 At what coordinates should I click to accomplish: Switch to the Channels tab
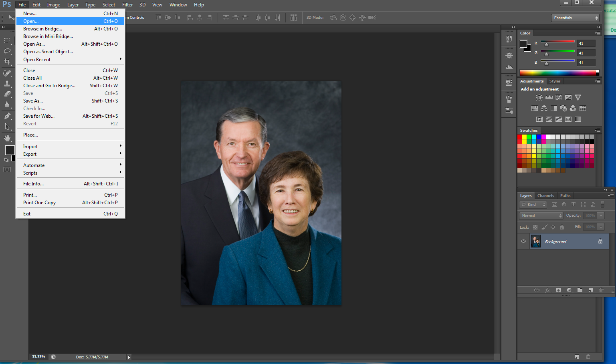click(x=545, y=196)
